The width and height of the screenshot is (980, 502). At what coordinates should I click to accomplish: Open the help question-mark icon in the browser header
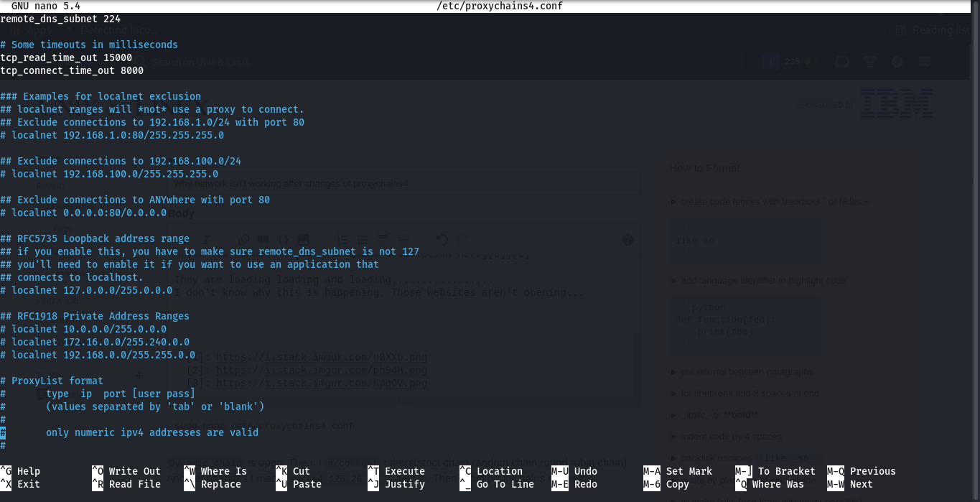897,62
